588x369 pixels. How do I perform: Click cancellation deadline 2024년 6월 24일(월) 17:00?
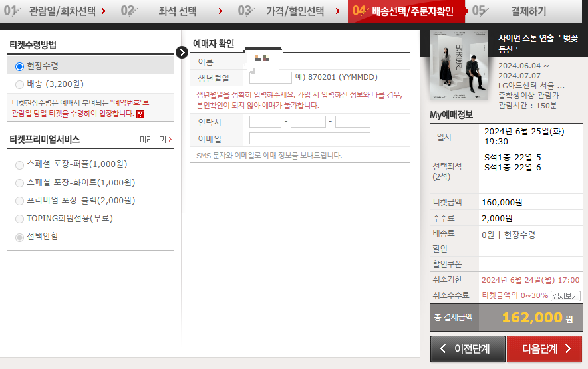point(531,280)
